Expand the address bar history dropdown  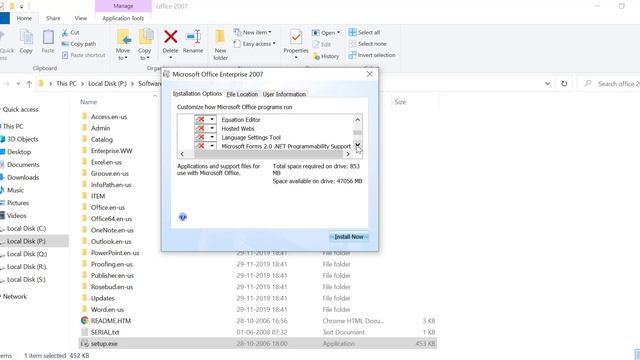547,84
